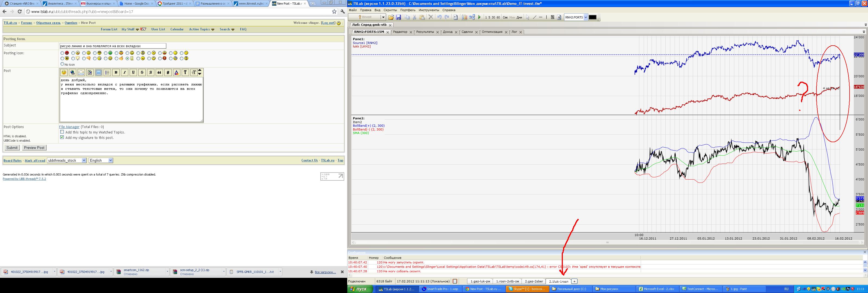Click the black color swatch in toolbar
The width and height of the screenshot is (868, 293).
[x=592, y=17]
